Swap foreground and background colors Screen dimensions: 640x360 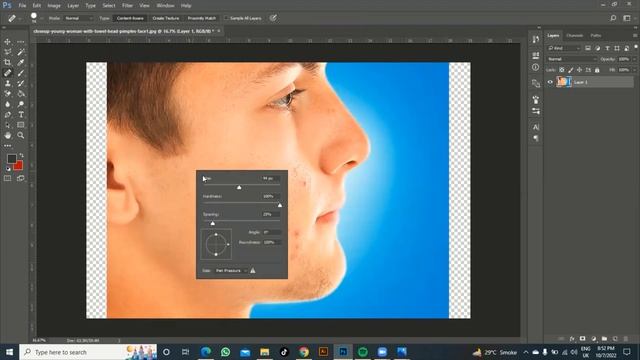point(21,156)
